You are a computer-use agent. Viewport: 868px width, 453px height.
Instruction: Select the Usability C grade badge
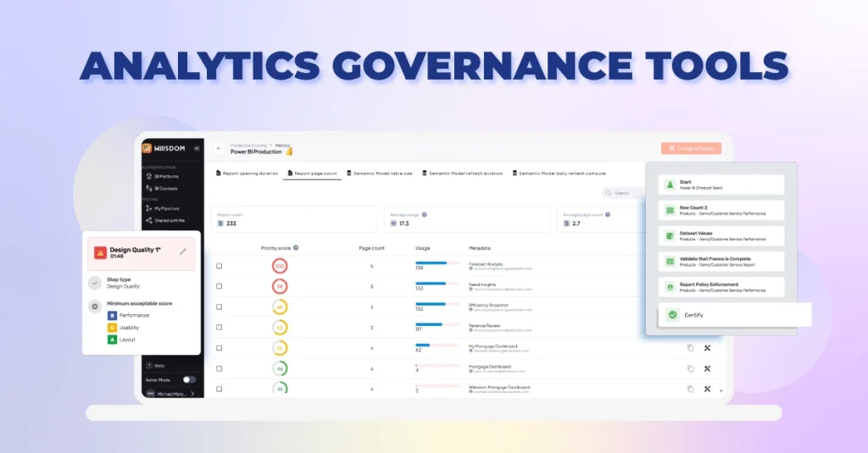point(112,328)
